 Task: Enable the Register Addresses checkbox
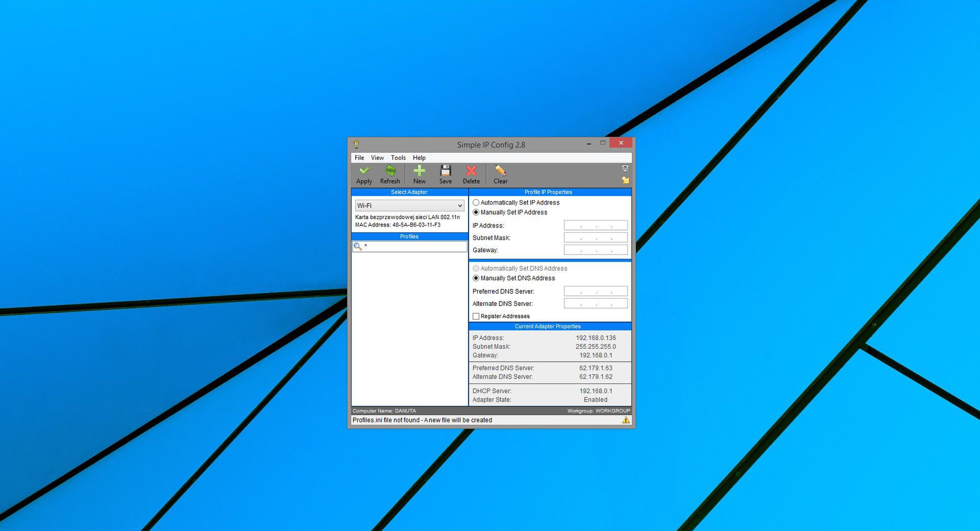coord(476,316)
